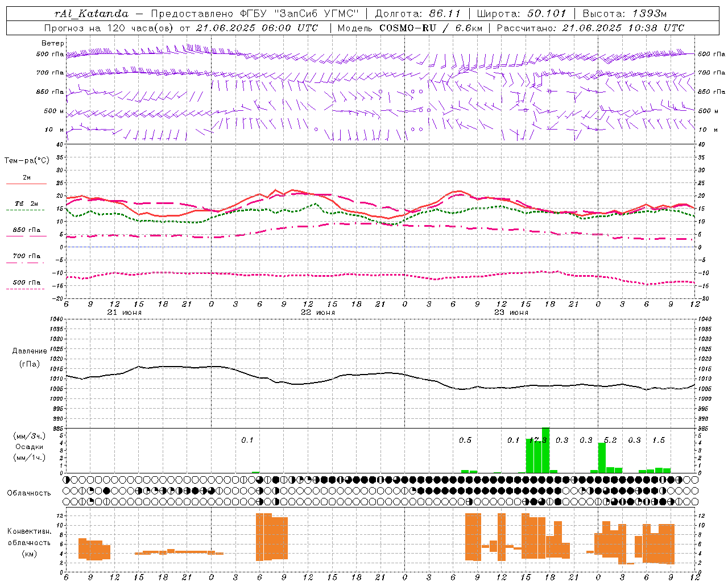Click the dashed 700 гПа legend line sample
This screenshot has width=728, height=582.
(x=26, y=263)
